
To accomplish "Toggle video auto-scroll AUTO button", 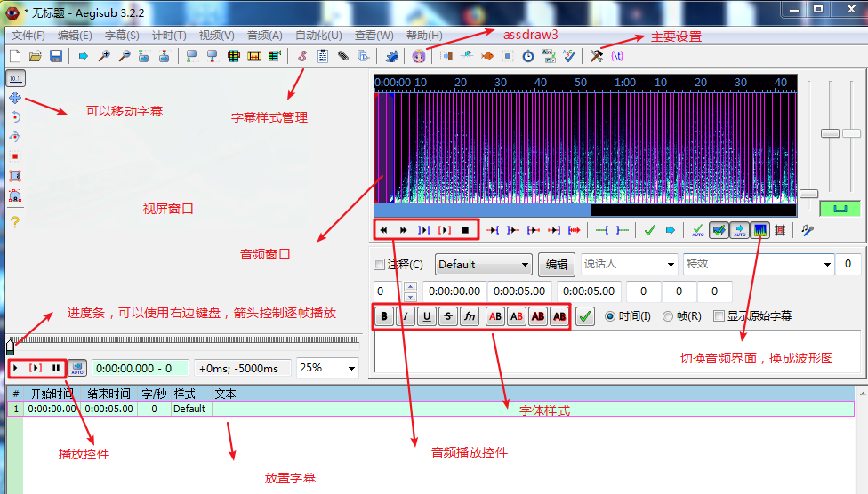I will (77, 368).
